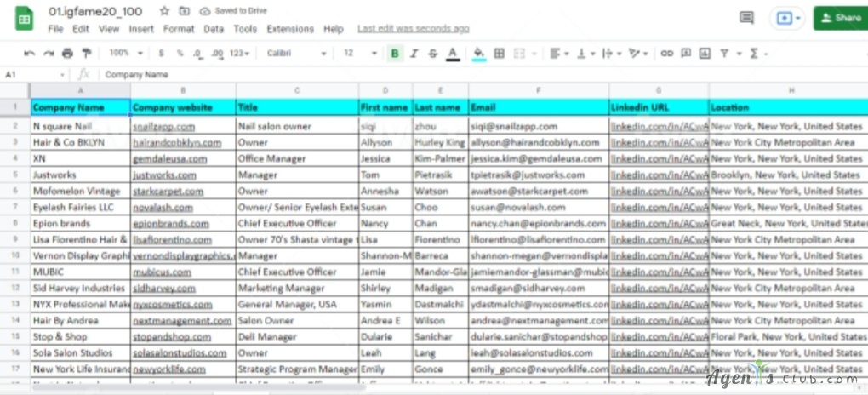
Task: Open the fill color picker
Action: point(479,54)
